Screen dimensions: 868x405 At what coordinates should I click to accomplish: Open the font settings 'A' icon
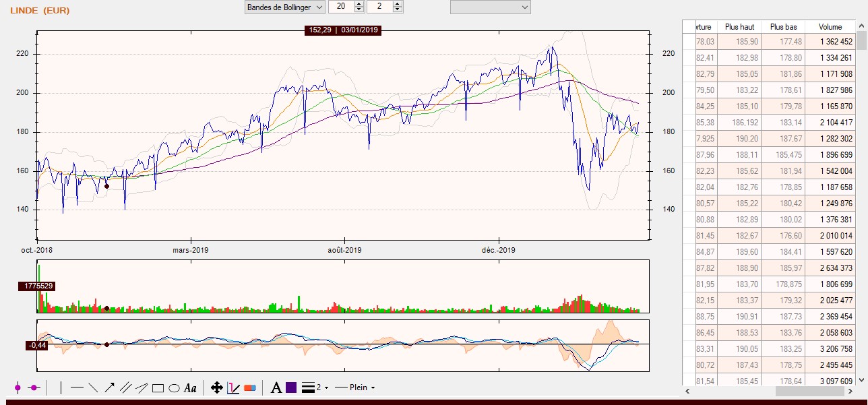tap(276, 387)
